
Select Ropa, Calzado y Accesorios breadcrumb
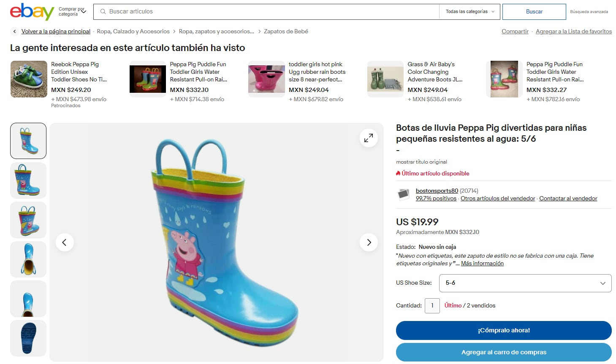click(133, 31)
